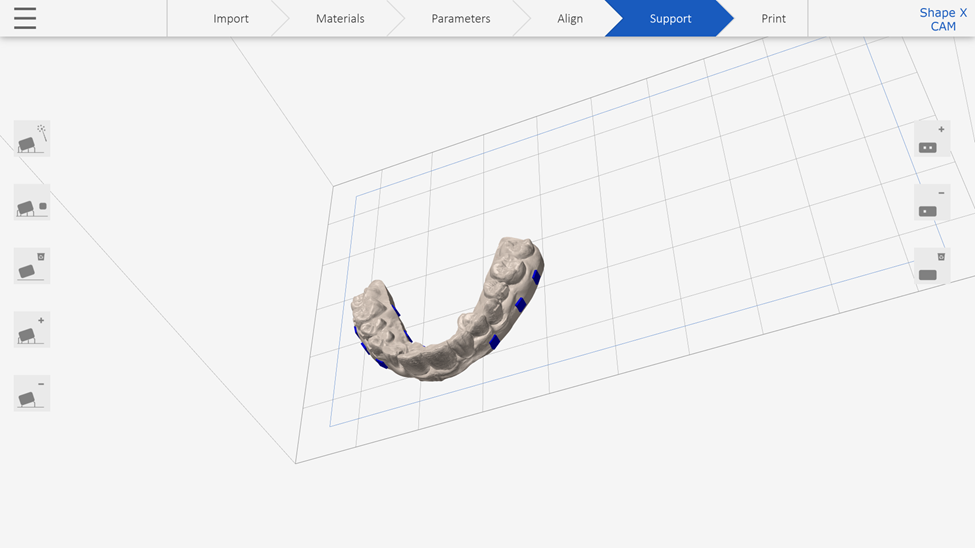Click the Shape X CAM logo text
Image resolution: width=975 pixels, height=548 pixels.
943,19
